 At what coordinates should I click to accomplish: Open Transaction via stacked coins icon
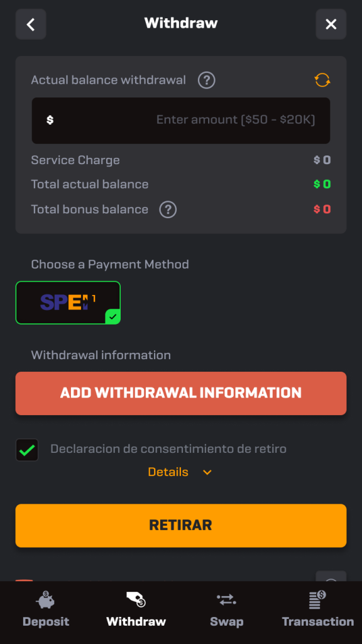coord(317,599)
